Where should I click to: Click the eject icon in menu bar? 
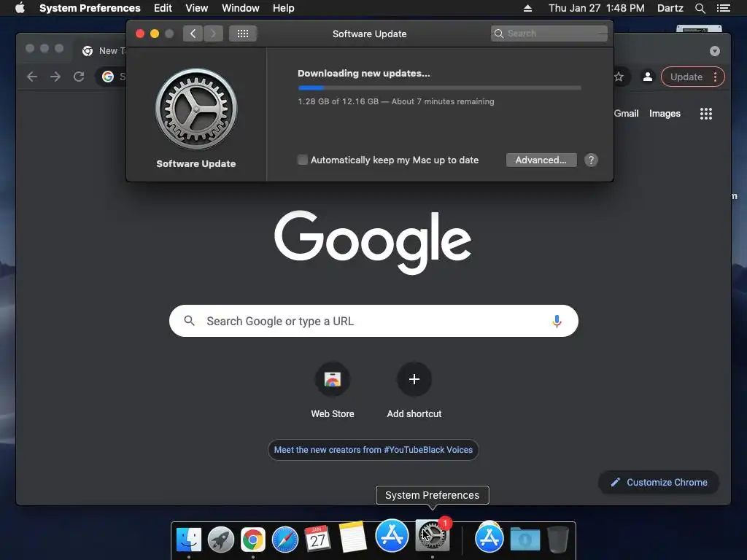tap(527, 8)
